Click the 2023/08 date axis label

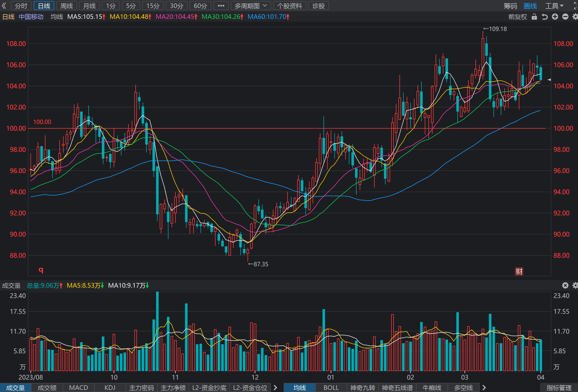click(x=31, y=377)
